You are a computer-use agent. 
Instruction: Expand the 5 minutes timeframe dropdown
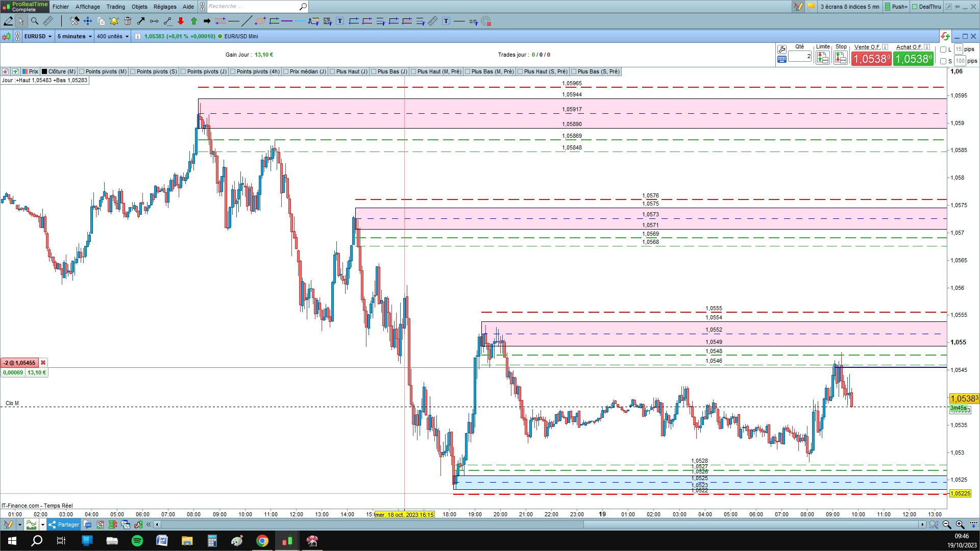(x=75, y=36)
